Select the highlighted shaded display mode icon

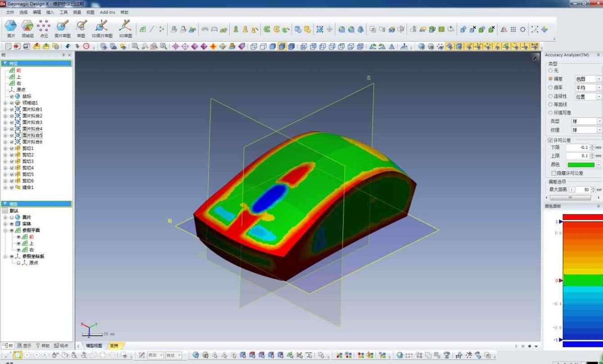[x=282, y=46]
